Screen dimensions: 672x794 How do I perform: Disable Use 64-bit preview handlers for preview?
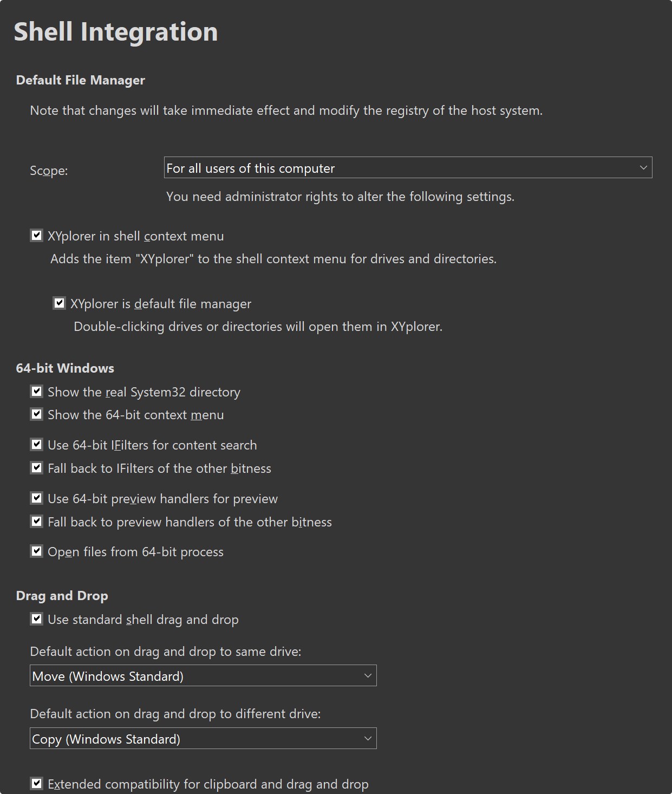coord(37,498)
